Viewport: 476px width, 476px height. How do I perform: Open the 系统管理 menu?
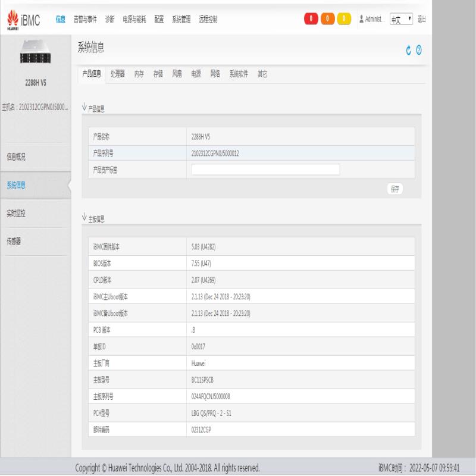tap(181, 20)
